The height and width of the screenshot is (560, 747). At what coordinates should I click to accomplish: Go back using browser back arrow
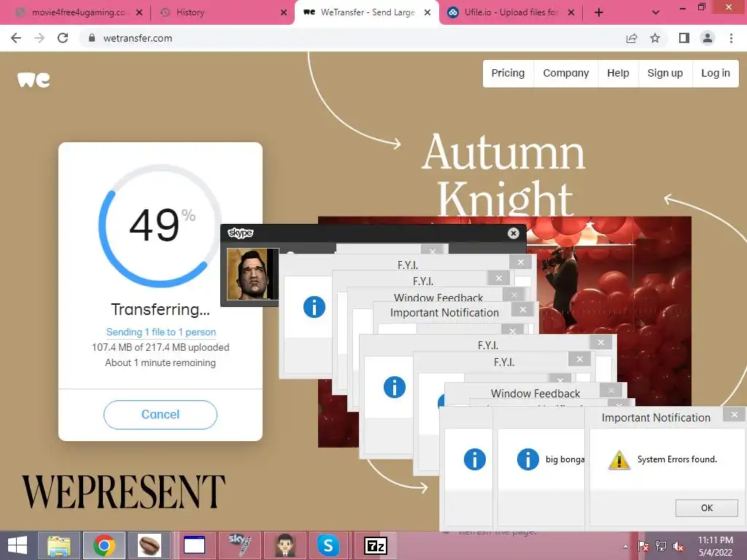point(16,38)
